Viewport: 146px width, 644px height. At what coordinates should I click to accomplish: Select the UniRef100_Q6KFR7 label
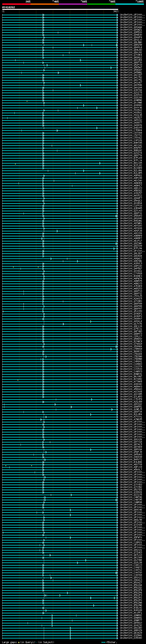131,309
